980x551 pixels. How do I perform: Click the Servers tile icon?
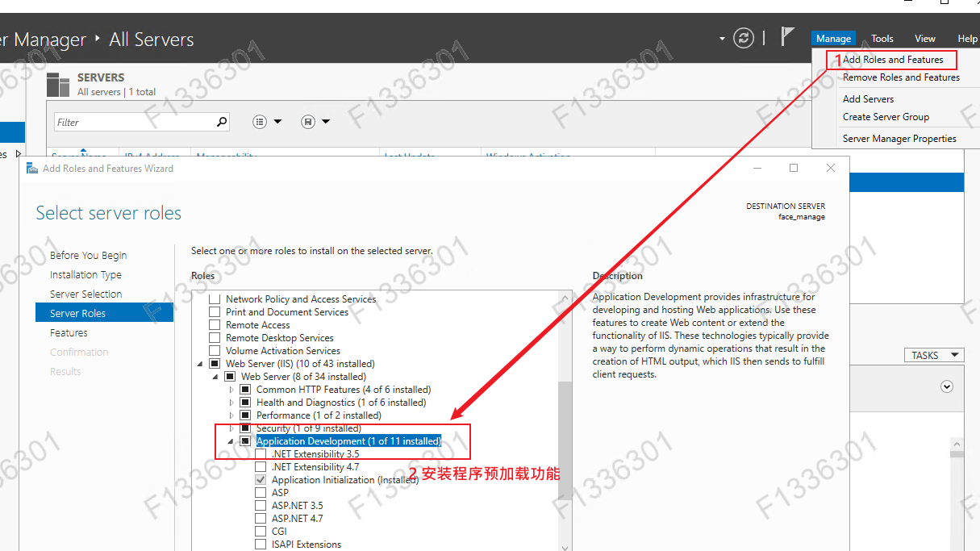58,85
